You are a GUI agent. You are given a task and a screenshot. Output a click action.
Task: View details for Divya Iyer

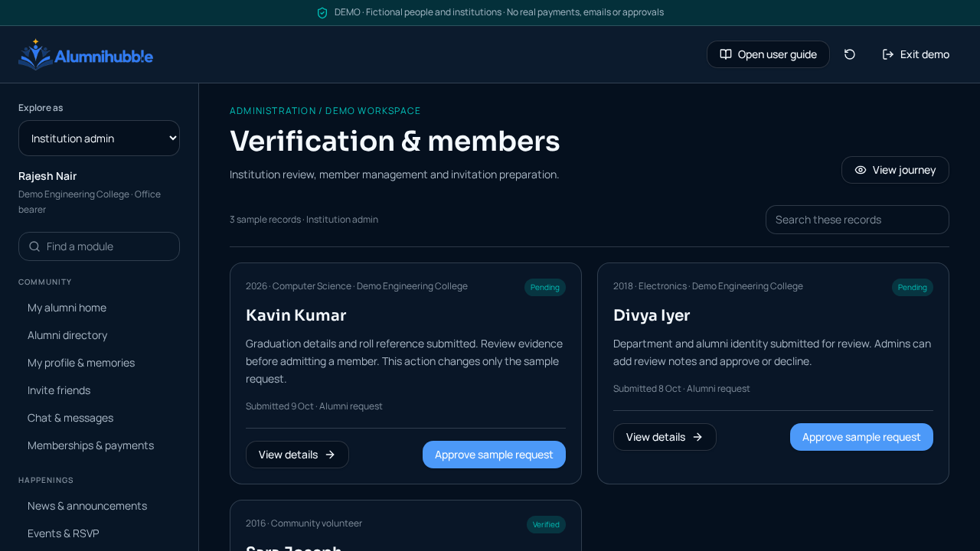pos(665,437)
